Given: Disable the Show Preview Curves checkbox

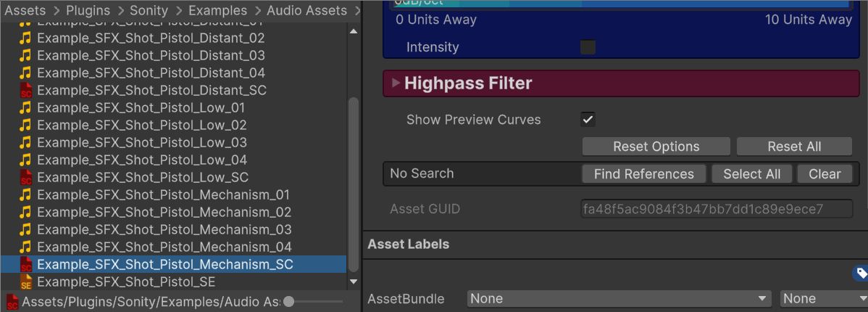Looking at the screenshot, I should click(588, 120).
